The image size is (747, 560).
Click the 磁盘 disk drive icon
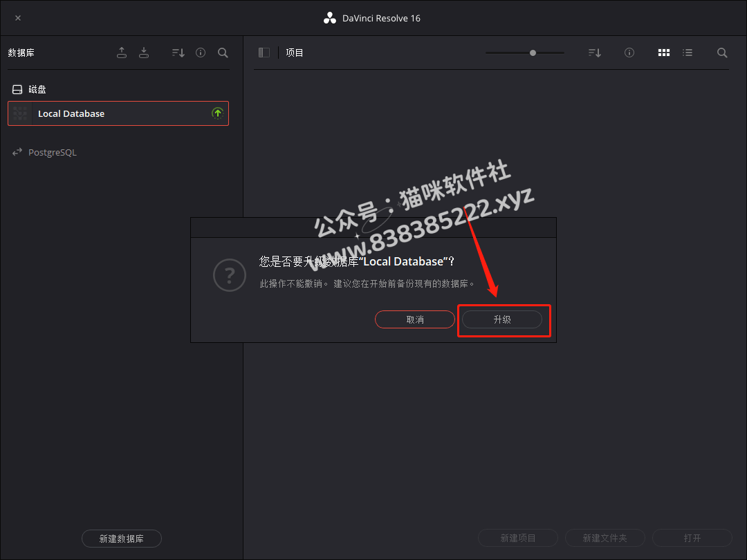point(17,89)
